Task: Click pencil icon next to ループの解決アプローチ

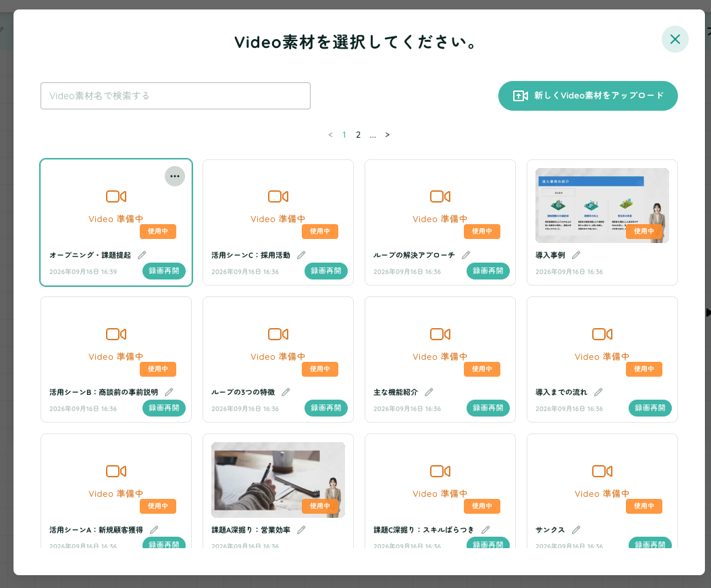Action: coord(466,255)
